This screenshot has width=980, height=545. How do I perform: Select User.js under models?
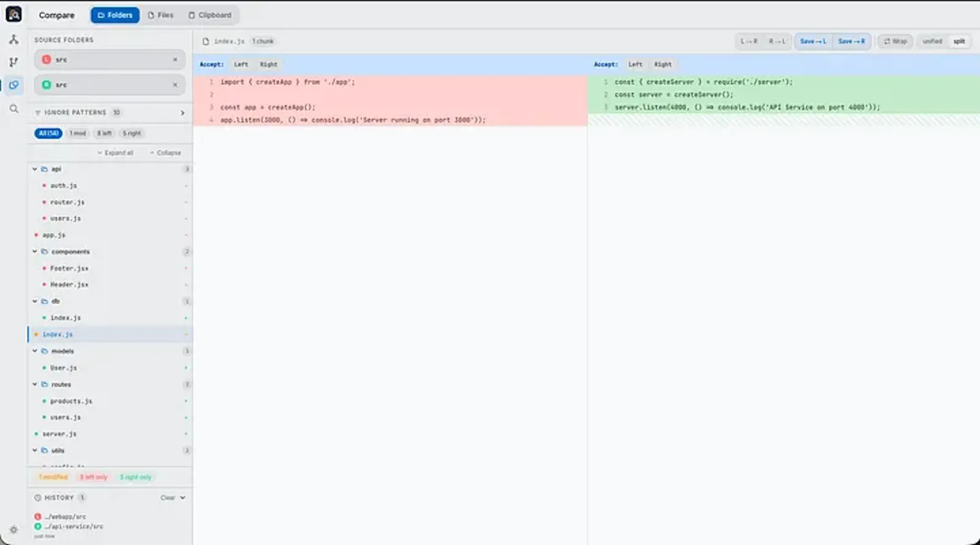110,368
